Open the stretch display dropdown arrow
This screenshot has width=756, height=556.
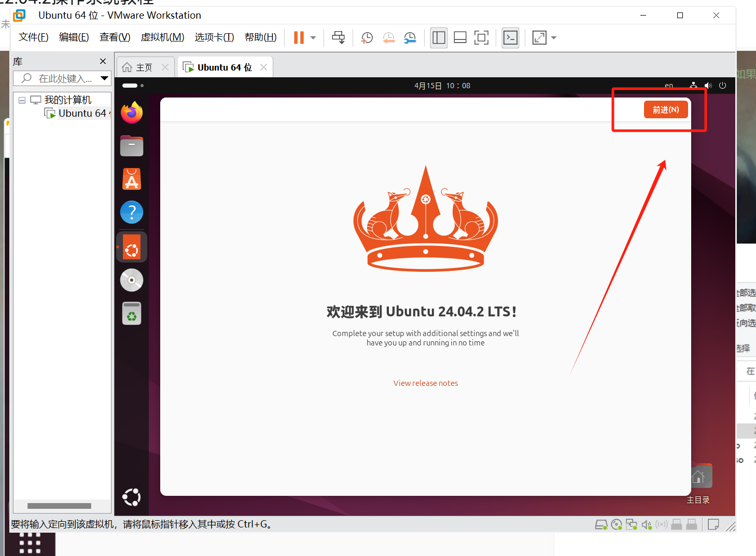point(554,38)
